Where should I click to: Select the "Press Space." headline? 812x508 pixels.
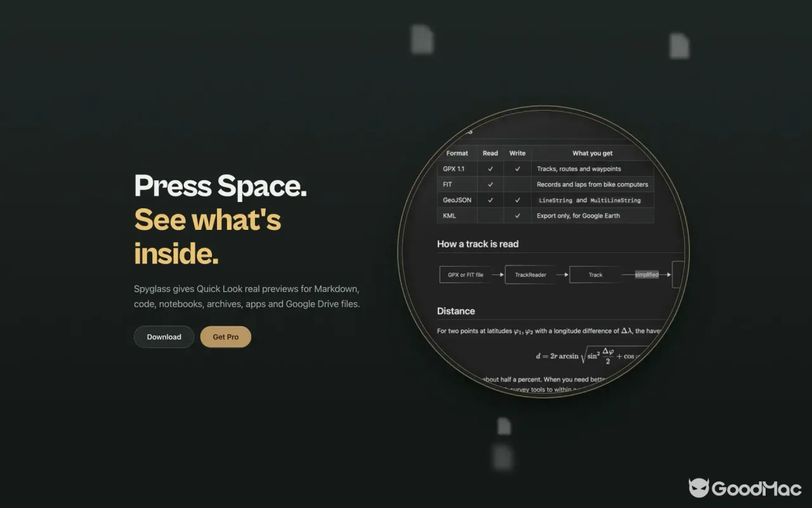[x=221, y=186]
